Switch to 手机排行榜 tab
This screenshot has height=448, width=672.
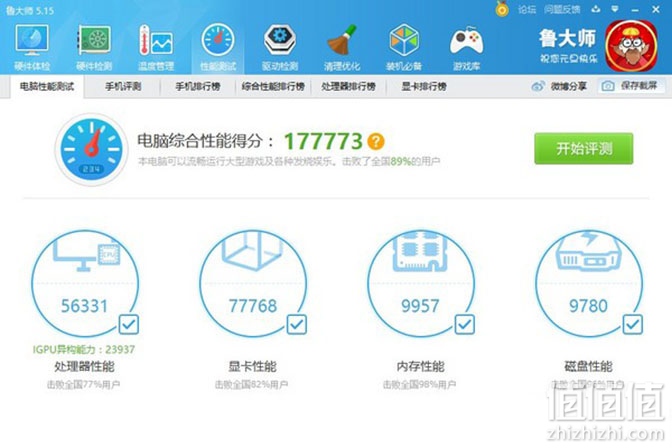[x=198, y=87]
